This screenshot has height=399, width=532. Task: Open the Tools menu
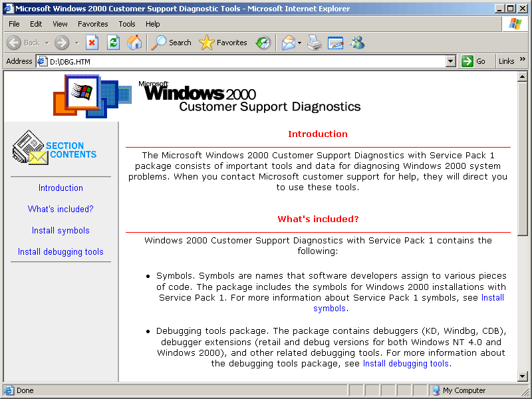[x=127, y=24]
